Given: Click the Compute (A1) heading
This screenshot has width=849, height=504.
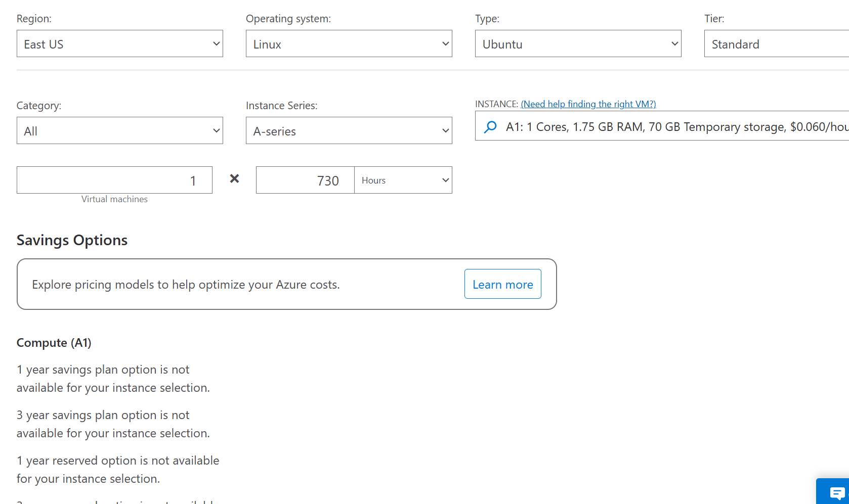Looking at the screenshot, I should (x=54, y=343).
